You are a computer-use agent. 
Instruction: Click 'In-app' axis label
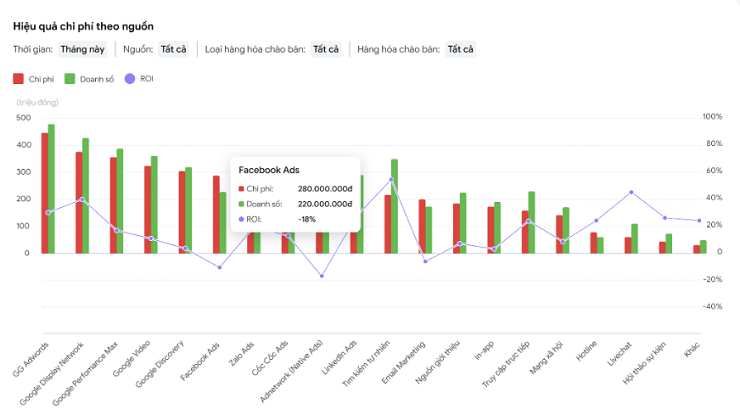[x=484, y=351]
